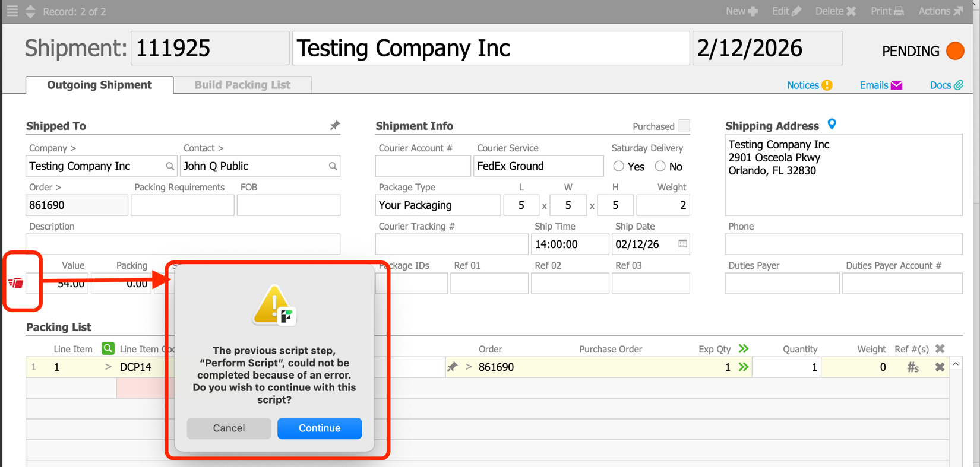This screenshot has width=980, height=467.
Task: Click the Contact > label link
Action: pyautogui.click(x=203, y=148)
